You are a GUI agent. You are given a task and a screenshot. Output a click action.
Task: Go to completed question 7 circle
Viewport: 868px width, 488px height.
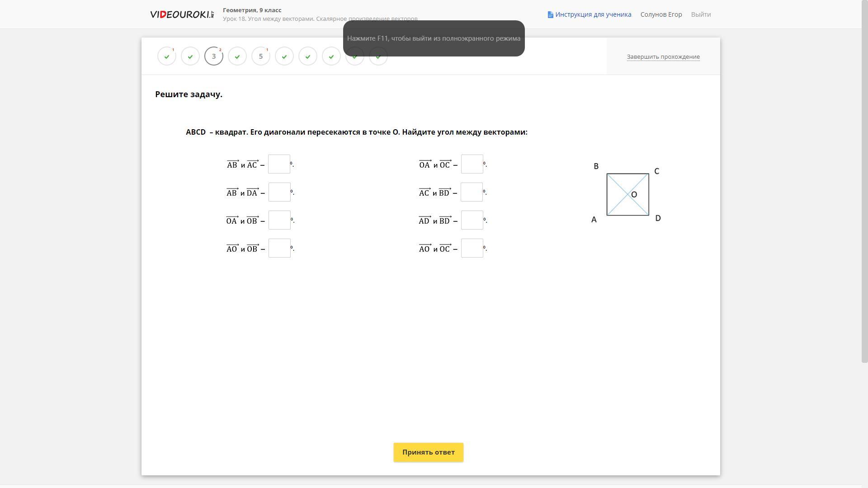pyautogui.click(x=308, y=56)
